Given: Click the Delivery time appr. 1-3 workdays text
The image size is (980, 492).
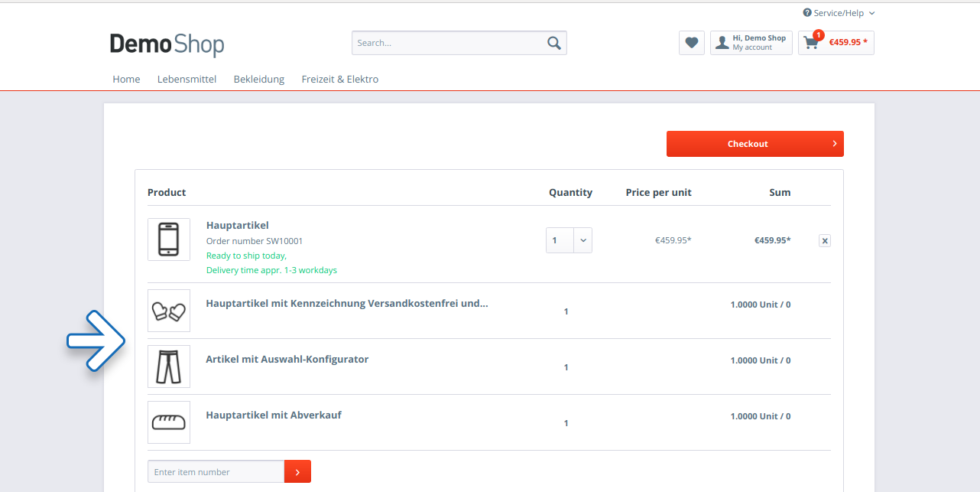Looking at the screenshot, I should click(271, 270).
